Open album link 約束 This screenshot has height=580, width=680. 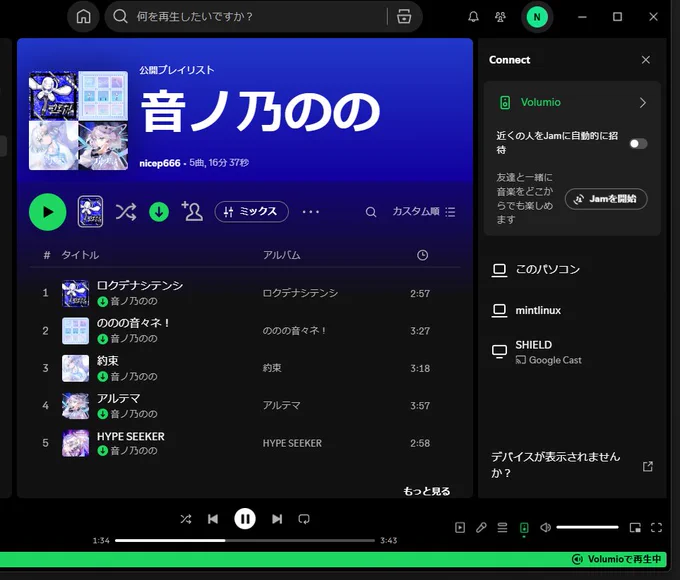pyautogui.click(x=272, y=368)
